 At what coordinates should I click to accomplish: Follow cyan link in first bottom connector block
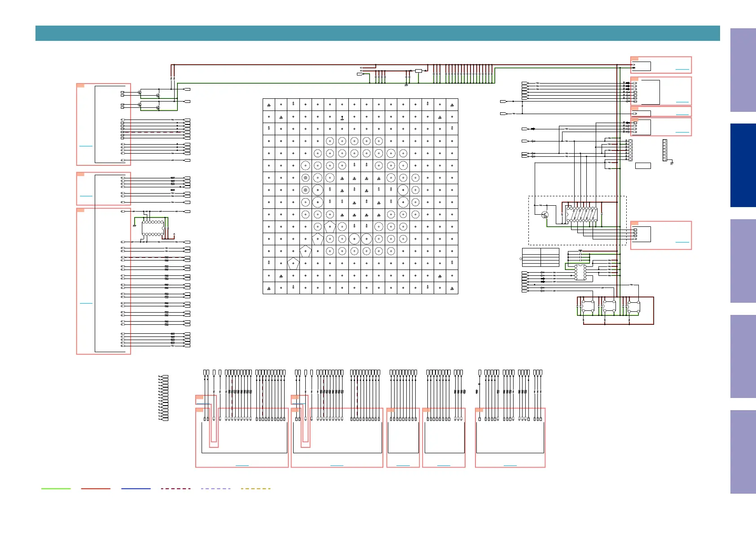242,465
